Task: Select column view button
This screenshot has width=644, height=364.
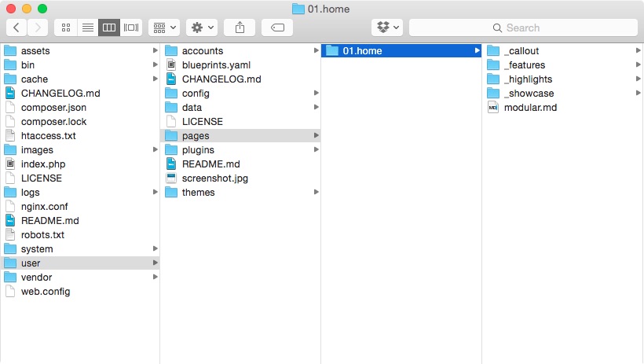Action: click(109, 28)
